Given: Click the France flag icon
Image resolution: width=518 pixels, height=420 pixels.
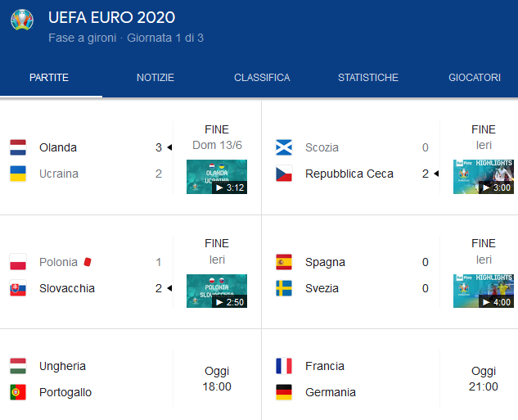Looking at the screenshot, I should pyautogui.click(x=284, y=366).
